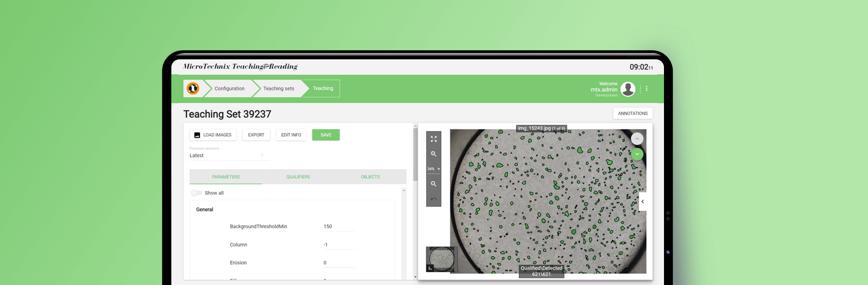This screenshot has height=285, width=868.
Task: Click the green SAVE button
Action: [x=326, y=135]
